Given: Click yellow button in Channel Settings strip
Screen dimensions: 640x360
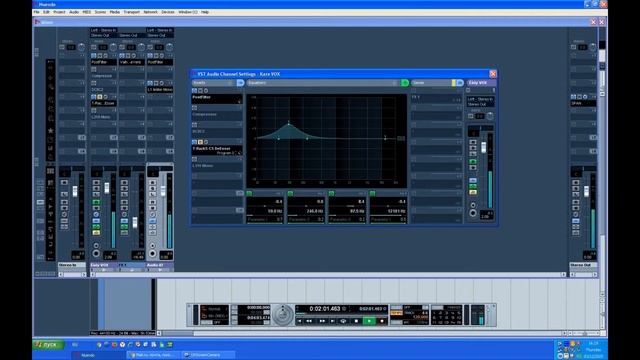Looking at the screenshot, I should pos(473,192).
